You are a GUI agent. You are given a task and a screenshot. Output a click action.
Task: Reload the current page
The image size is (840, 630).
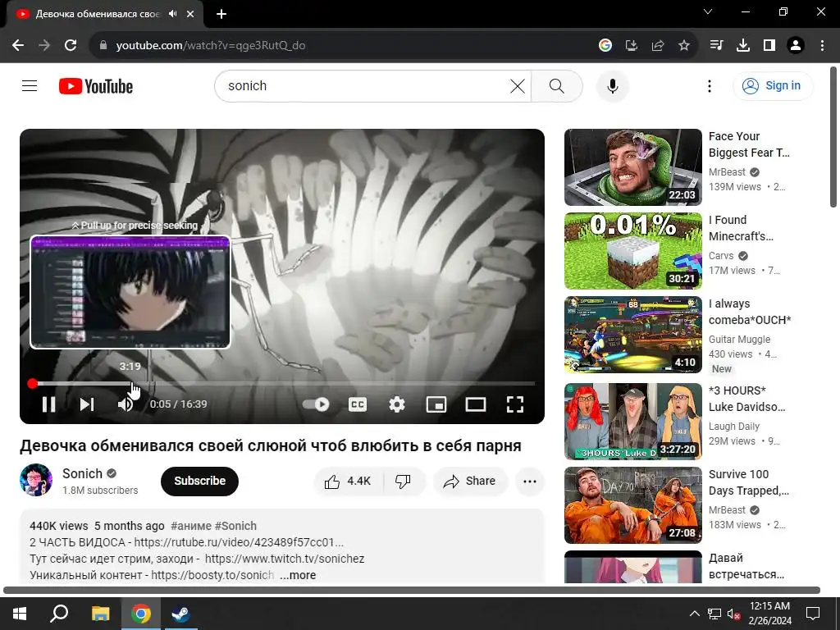click(71, 46)
